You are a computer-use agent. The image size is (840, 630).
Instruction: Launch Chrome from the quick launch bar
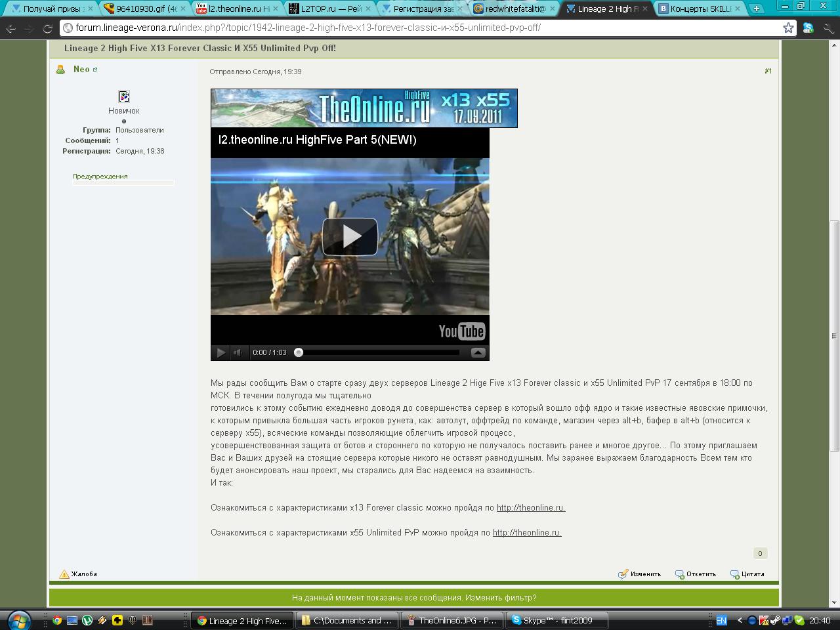[57, 620]
